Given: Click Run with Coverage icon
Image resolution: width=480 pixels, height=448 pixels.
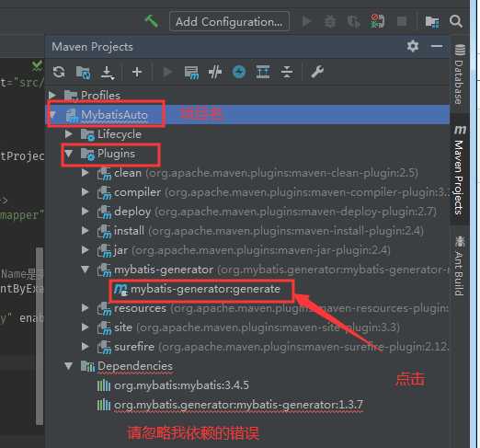Looking at the screenshot, I should pos(353,22).
